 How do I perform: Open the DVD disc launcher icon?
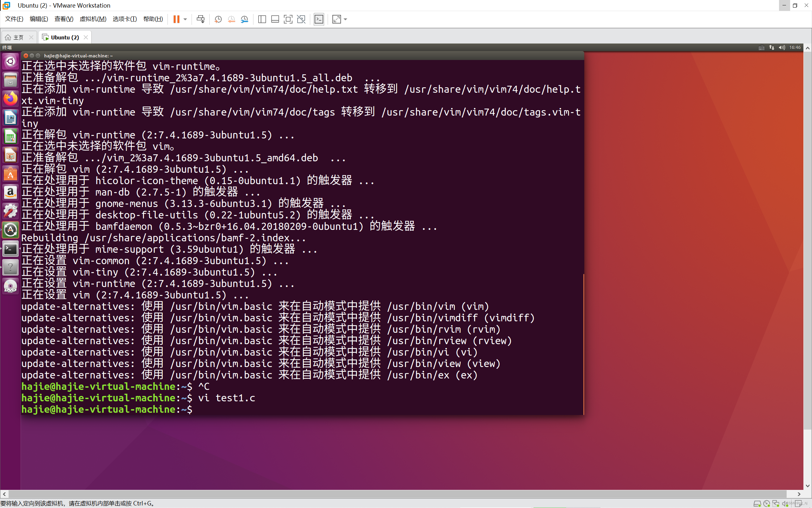[10, 287]
